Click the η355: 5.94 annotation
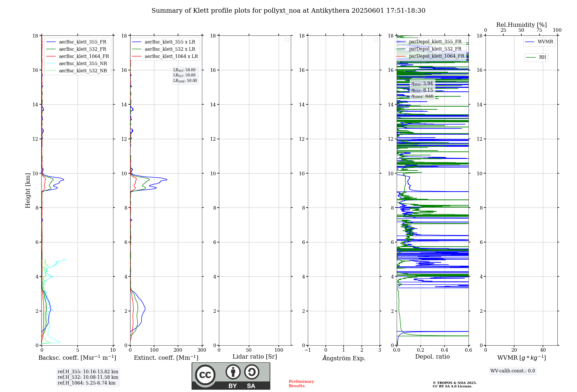The height and width of the screenshot is (392, 577). 422,84
